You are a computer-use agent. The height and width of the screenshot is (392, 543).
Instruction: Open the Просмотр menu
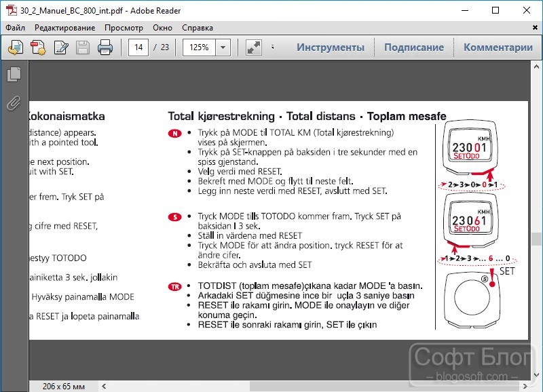[124, 28]
